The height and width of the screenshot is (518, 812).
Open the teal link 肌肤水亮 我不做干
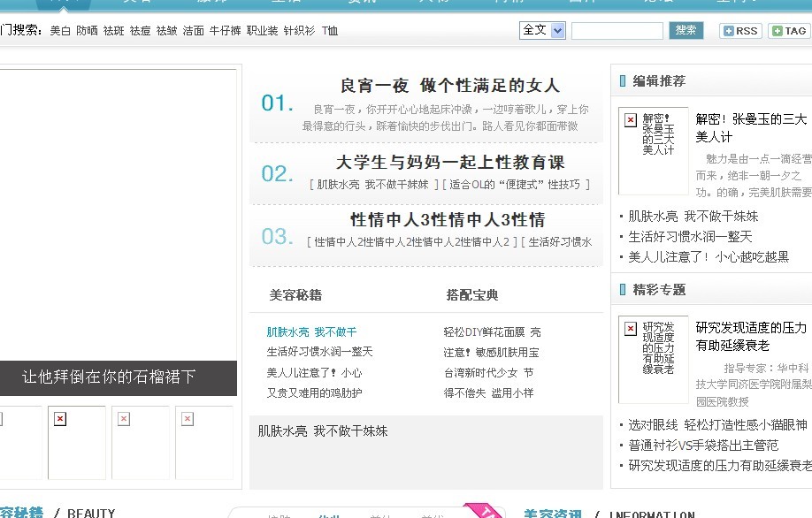[x=311, y=331]
